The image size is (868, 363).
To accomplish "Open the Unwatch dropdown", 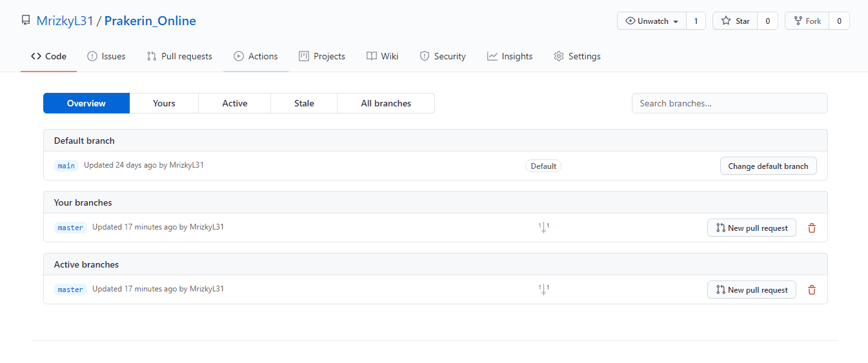I will [x=652, y=21].
